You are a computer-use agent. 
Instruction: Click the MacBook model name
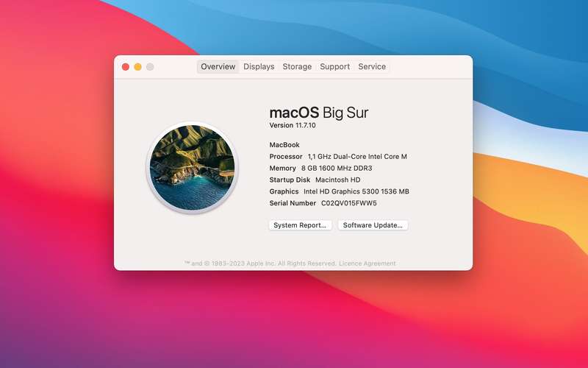284,144
